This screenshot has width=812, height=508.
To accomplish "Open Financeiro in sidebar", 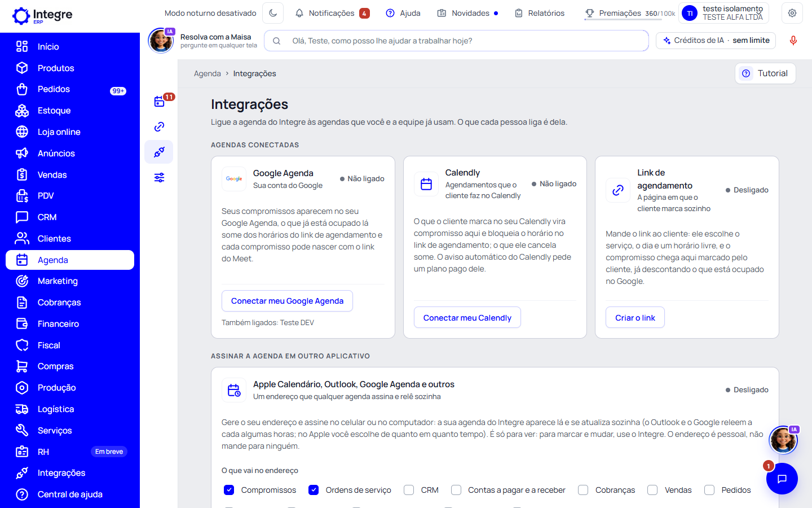I will 70,324.
